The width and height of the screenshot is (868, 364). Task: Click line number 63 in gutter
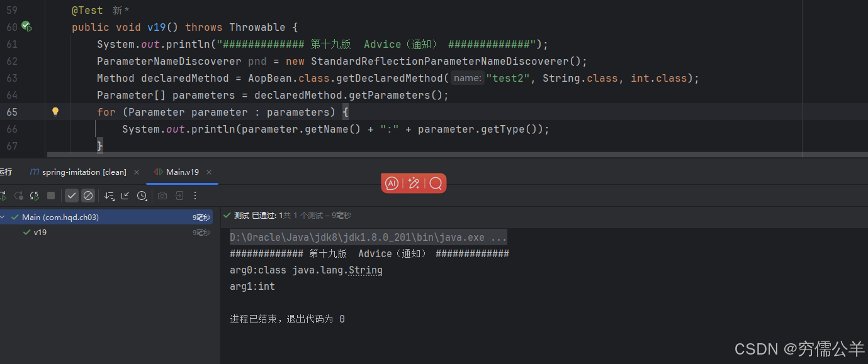[12, 78]
